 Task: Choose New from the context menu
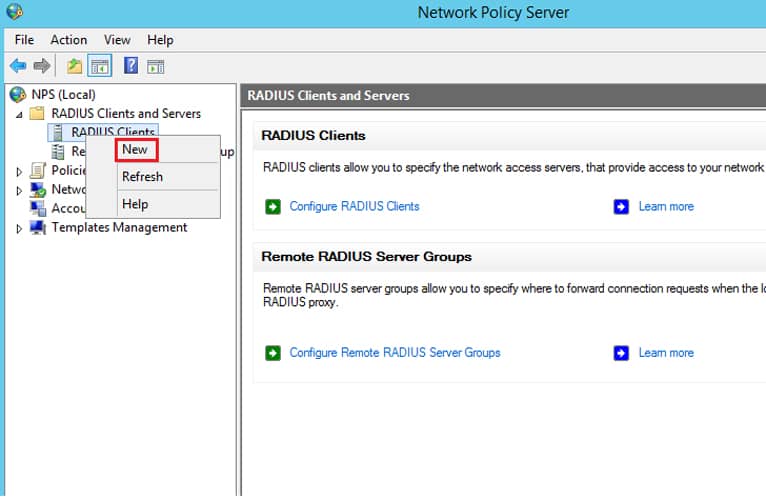[x=135, y=150]
